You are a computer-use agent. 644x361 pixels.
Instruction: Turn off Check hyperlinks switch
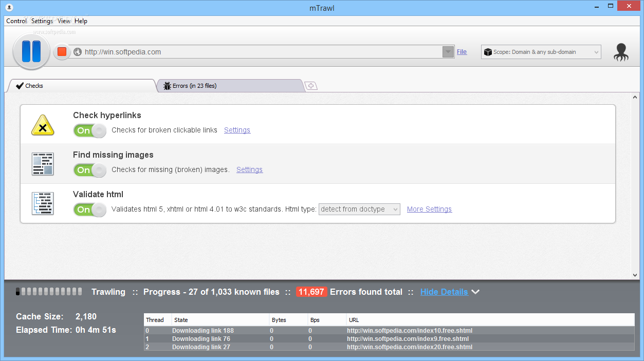90,130
